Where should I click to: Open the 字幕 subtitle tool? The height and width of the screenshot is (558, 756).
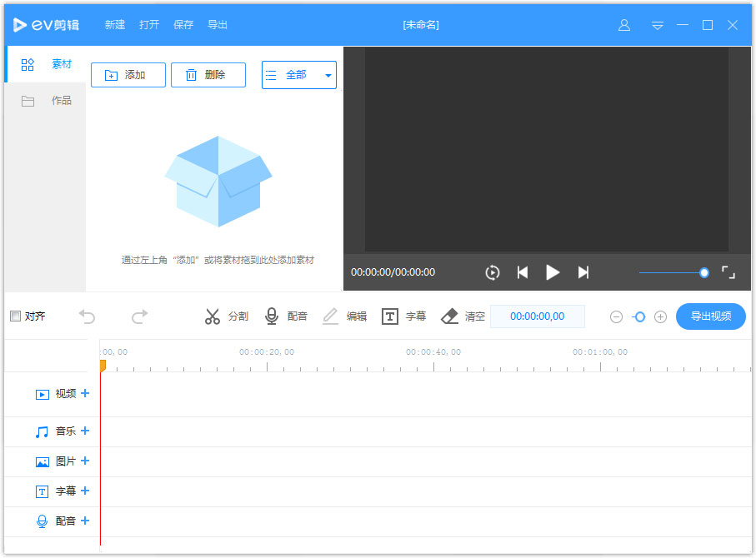[x=403, y=316]
